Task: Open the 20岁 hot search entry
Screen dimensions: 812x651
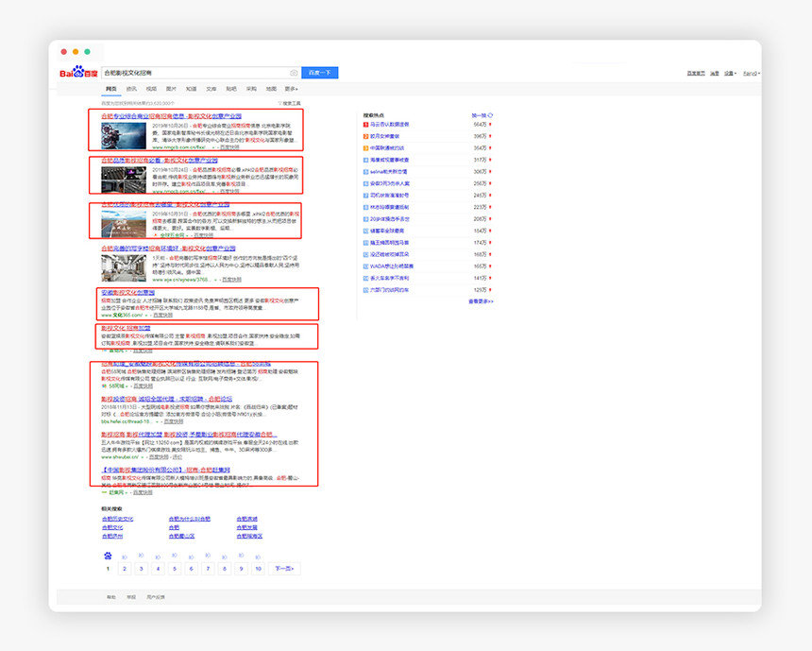Action: coord(389,218)
